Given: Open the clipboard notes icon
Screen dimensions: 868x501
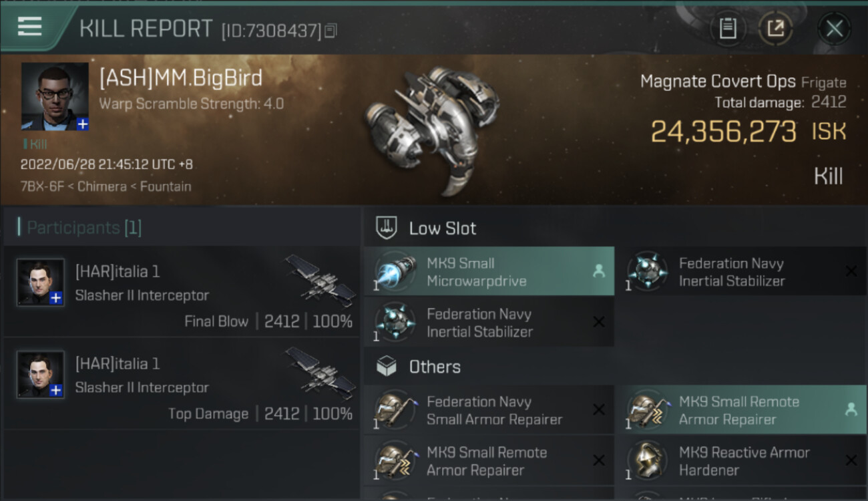Looking at the screenshot, I should pos(728,29).
